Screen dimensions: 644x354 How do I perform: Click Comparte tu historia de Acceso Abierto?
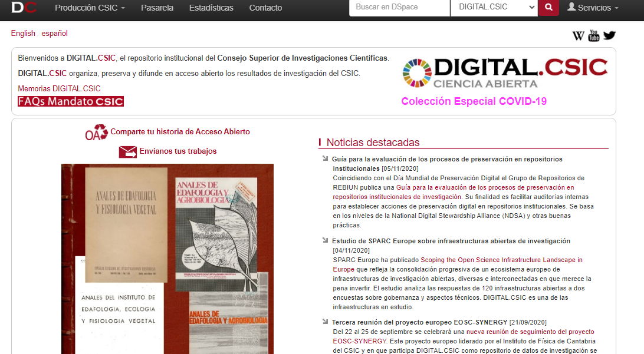180,132
